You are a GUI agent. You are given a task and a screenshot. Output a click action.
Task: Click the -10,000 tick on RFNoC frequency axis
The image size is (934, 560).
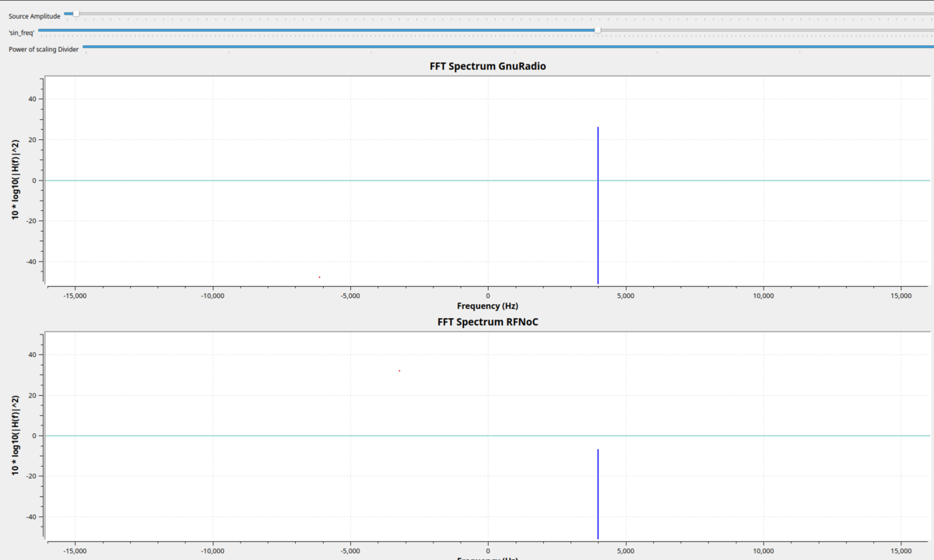point(212,551)
